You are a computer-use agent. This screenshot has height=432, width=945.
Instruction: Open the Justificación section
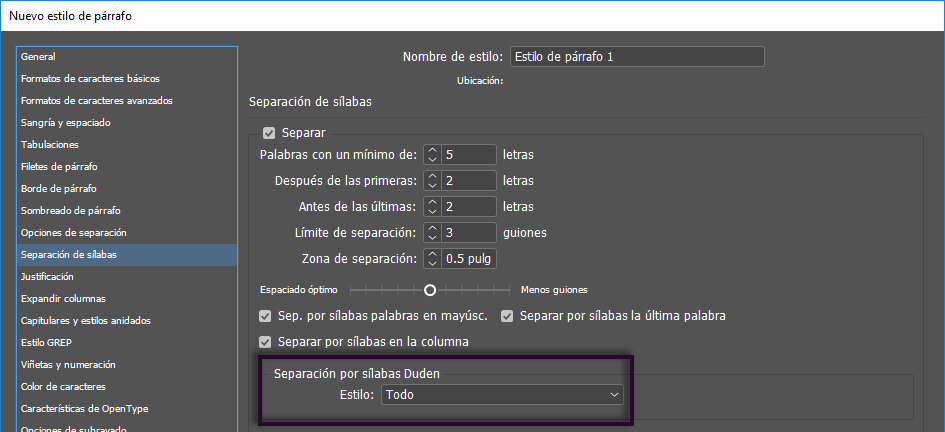point(47,277)
